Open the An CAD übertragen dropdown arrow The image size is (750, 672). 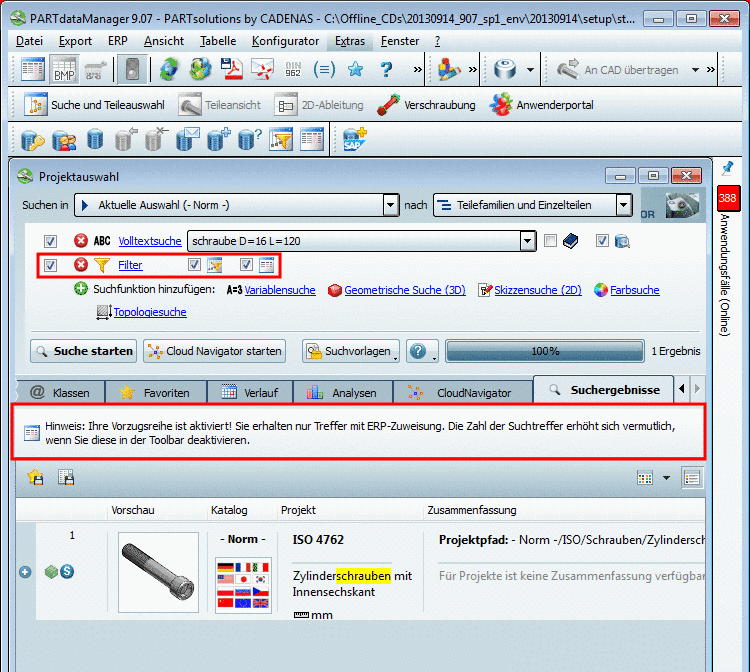(x=695, y=70)
